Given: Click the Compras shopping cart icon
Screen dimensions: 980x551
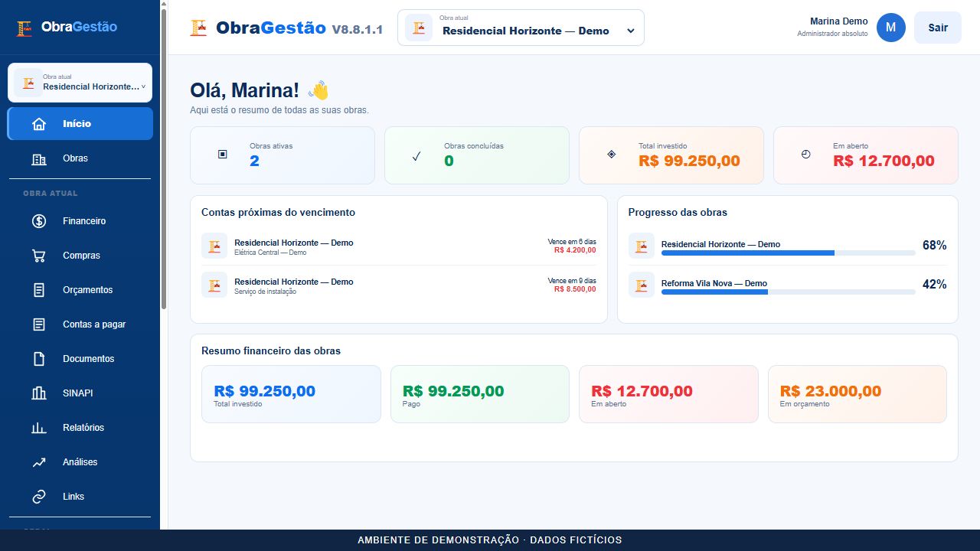Looking at the screenshot, I should point(39,256).
